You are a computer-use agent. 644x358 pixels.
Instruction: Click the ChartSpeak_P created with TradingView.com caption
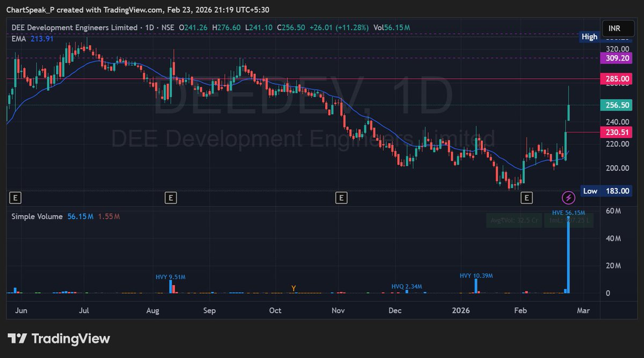[138, 10]
